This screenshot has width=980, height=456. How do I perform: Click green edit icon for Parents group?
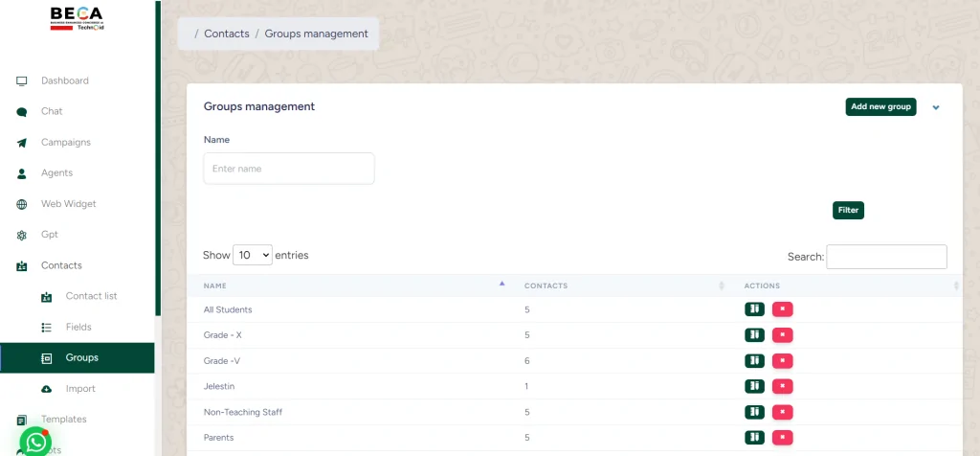point(754,438)
